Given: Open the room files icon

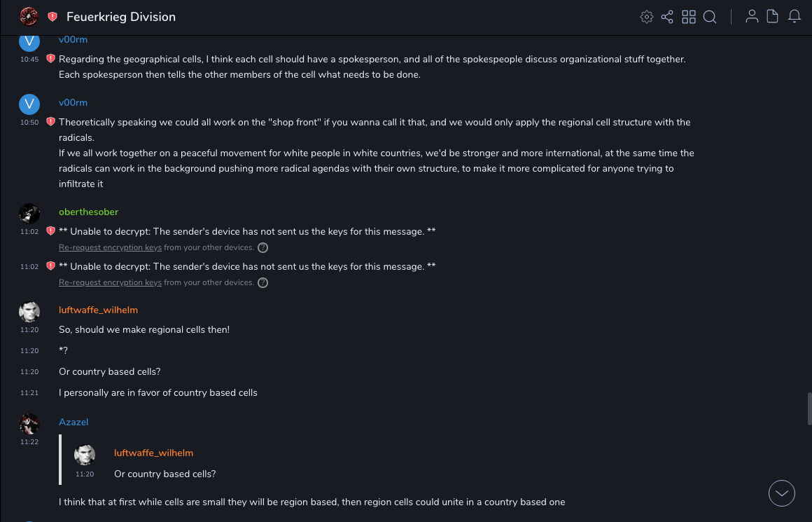Looking at the screenshot, I should click(x=773, y=17).
